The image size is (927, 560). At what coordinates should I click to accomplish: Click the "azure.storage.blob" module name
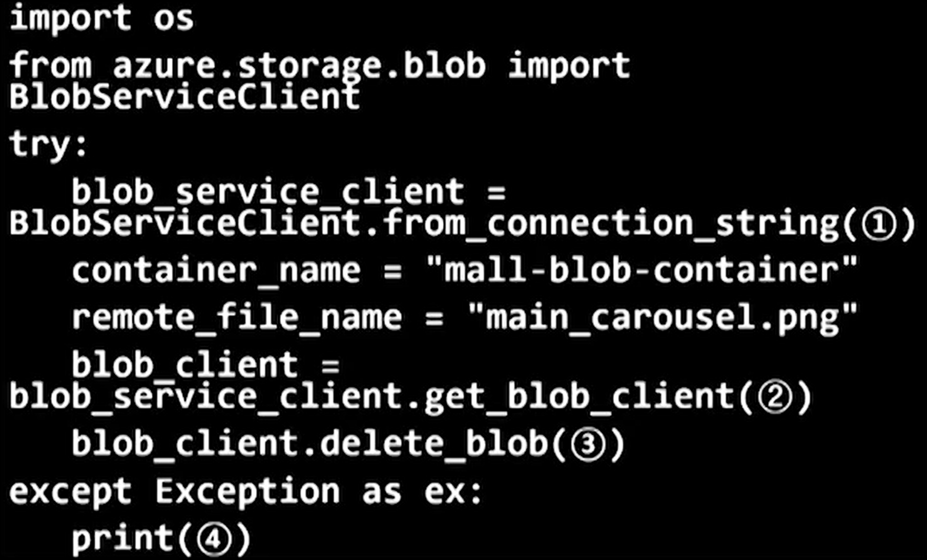pos(299,66)
